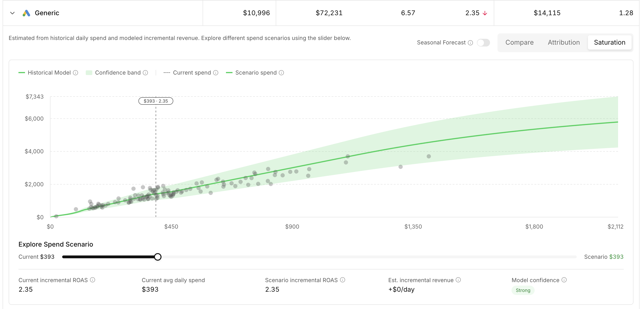Open Scenario incremental ROAS info icon
The image size is (644, 309).
coord(343,280)
